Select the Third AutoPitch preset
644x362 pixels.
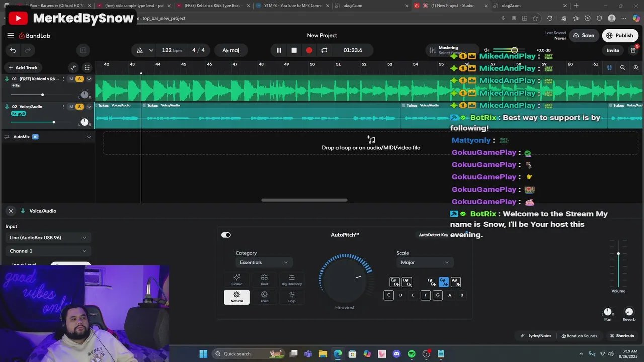point(264,297)
